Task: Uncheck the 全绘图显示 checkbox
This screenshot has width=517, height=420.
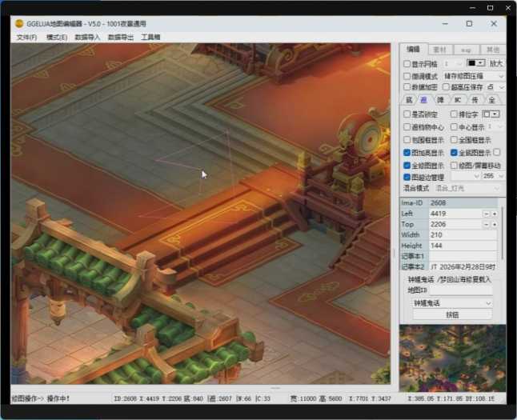Action: (407, 165)
